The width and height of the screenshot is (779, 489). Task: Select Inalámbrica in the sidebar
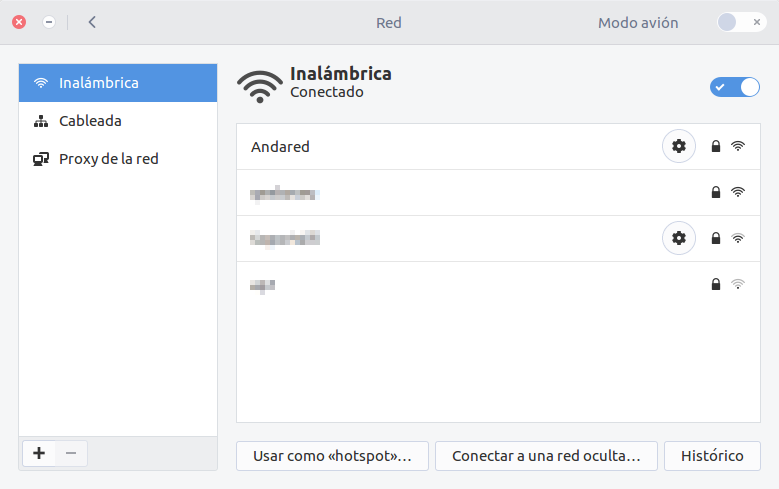(x=118, y=83)
